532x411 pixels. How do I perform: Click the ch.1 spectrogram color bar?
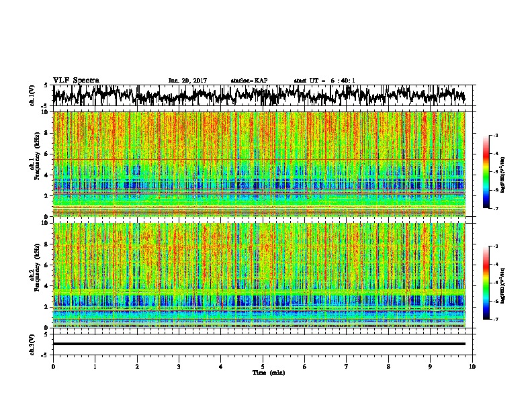pyautogui.click(x=486, y=172)
